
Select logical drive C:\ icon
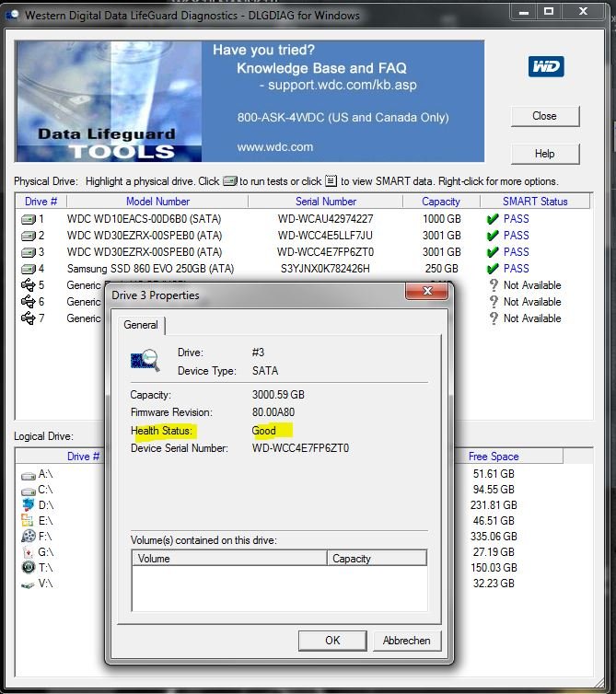[x=29, y=492]
